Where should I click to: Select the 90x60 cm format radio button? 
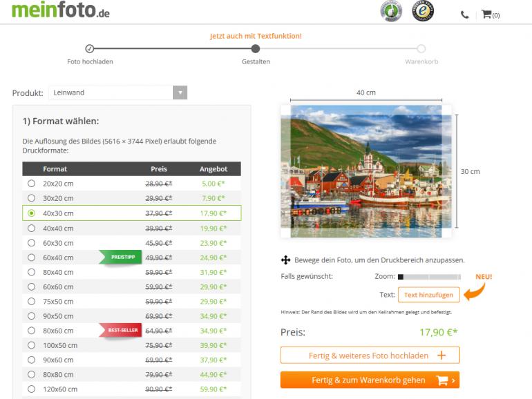(x=31, y=360)
